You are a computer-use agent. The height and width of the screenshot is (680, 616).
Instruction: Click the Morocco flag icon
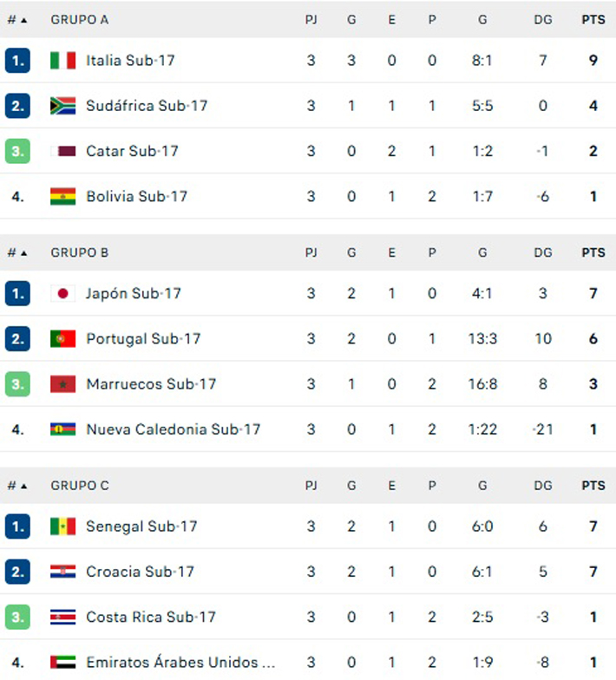tap(63, 383)
